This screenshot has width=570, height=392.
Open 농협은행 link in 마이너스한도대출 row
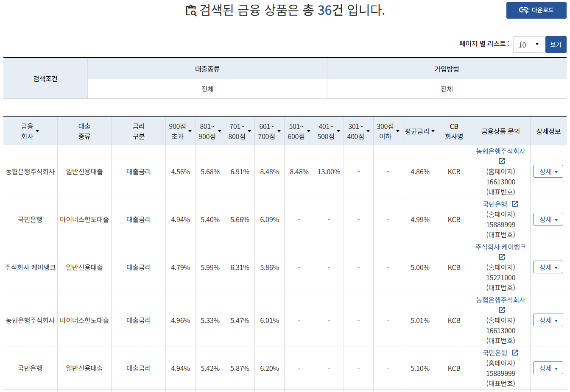pos(500,300)
